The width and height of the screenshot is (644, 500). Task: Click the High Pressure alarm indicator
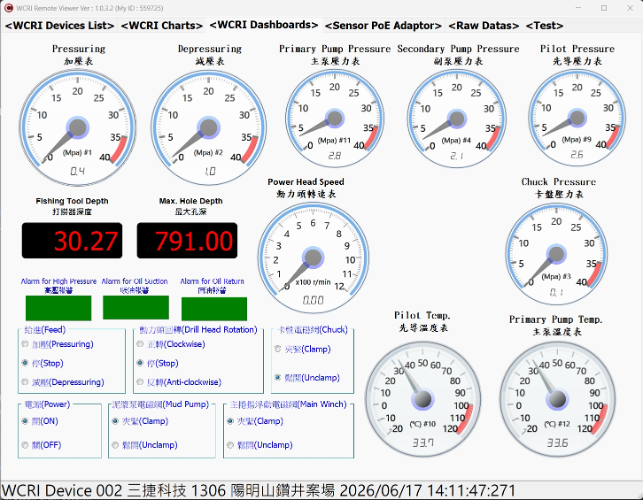[x=58, y=308]
